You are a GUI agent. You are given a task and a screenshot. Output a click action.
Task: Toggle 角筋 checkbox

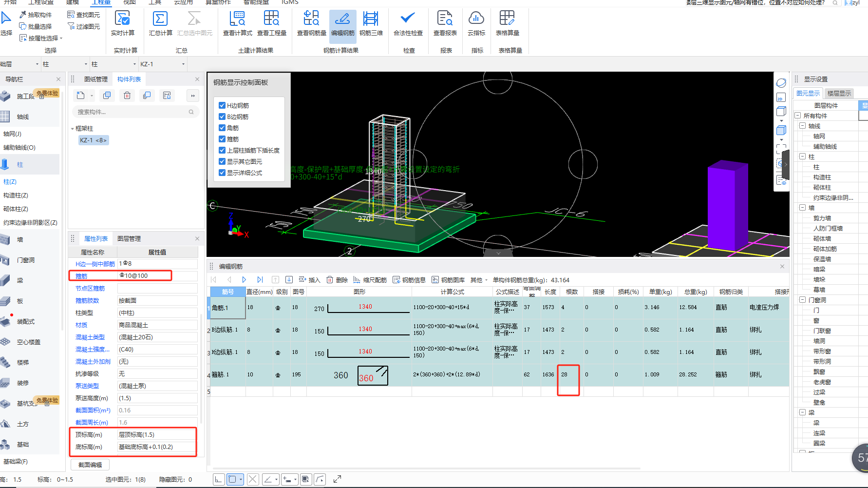(x=222, y=128)
